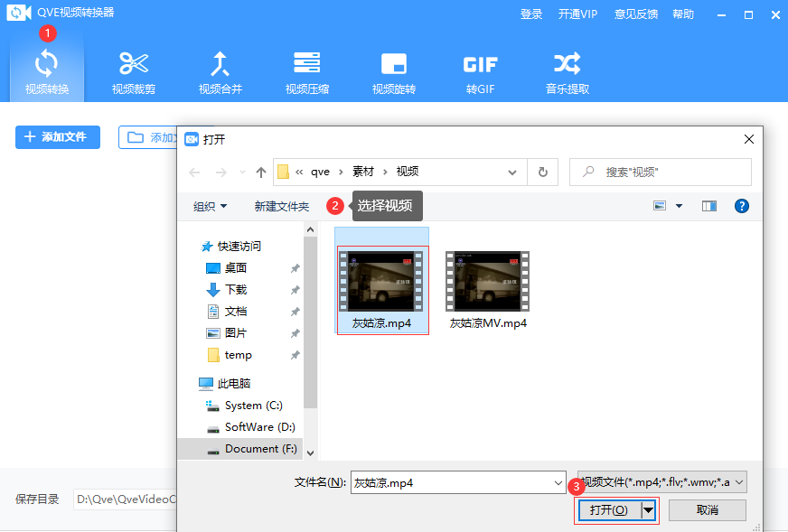Toggle the preview pane icon in dialog
The image size is (788, 532).
click(709, 206)
